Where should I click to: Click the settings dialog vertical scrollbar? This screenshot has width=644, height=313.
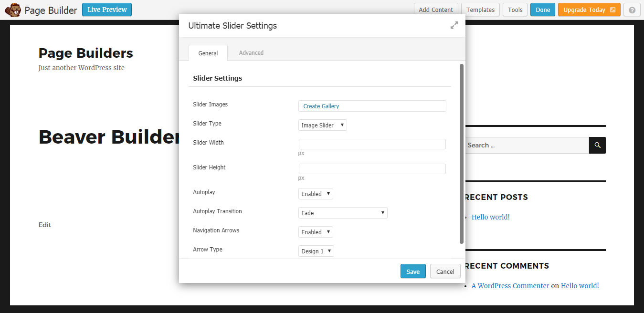coord(461,154)
